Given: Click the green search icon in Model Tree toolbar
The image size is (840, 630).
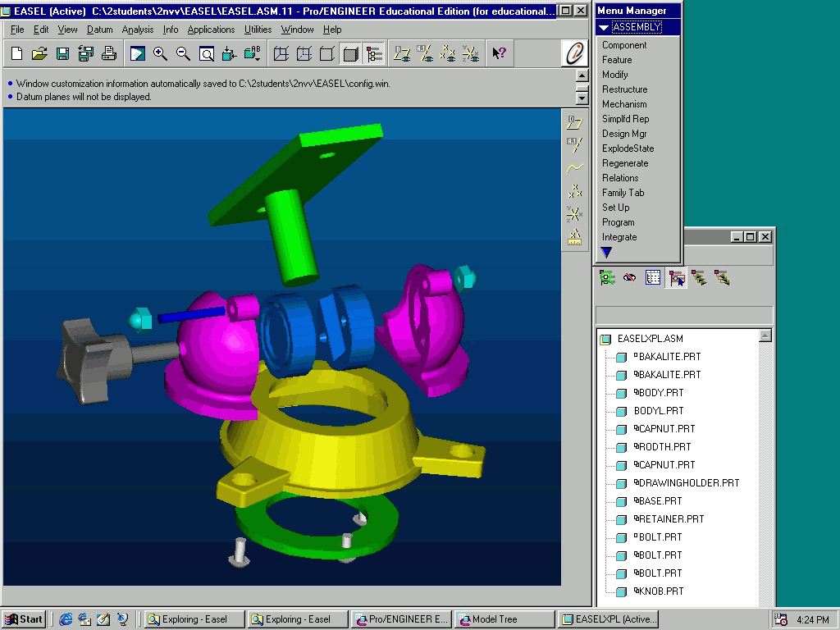Looking at the screenshot, I should point(607,277).
